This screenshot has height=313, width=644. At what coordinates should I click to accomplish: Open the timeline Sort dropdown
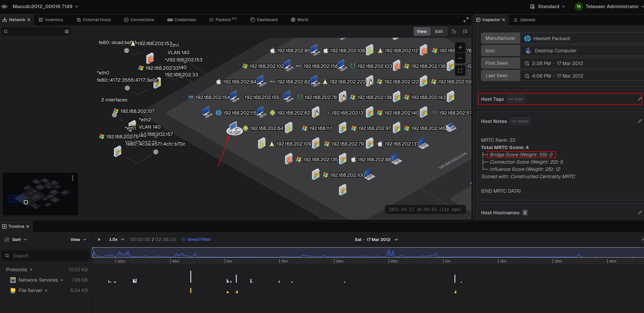coord(16,239)
